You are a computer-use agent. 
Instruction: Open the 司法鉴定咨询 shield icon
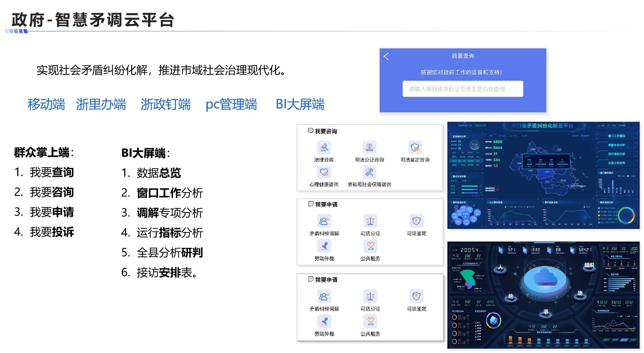[415, 147]
